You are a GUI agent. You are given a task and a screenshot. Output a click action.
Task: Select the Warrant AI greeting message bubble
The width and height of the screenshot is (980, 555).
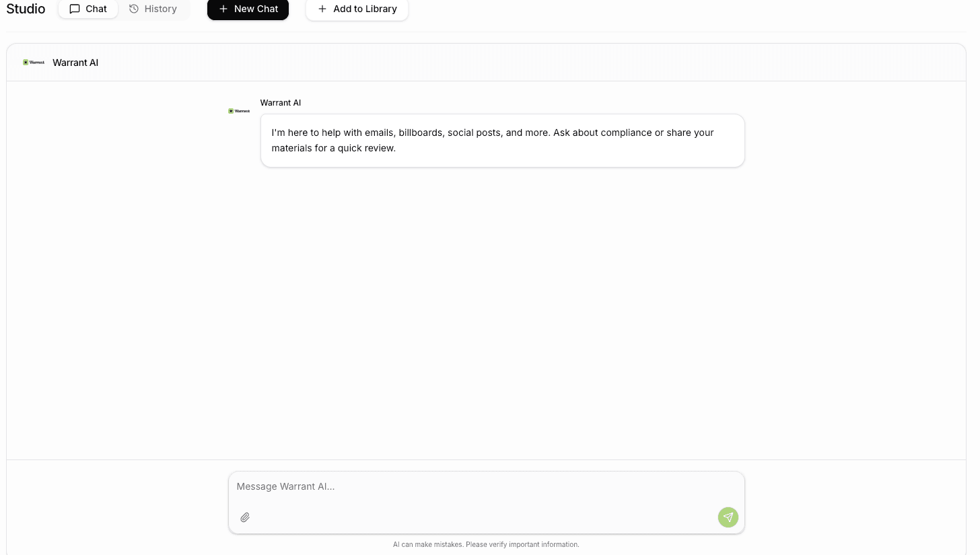coord(502,140)
